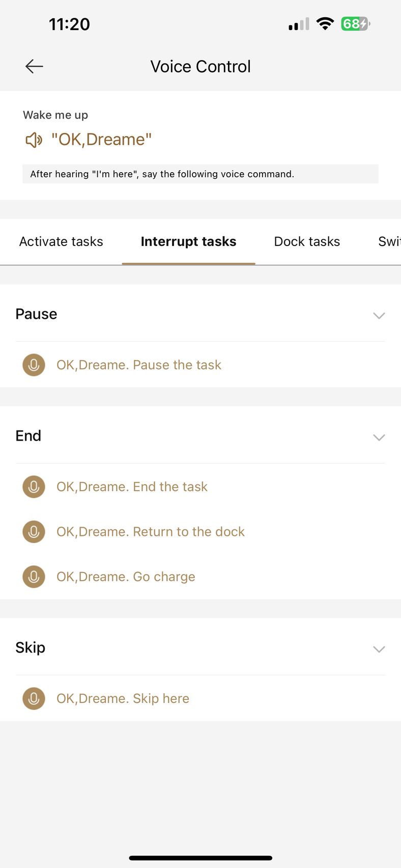The width and height of the screenshot is (401, 868).
Task: Open the Dock tasks tab
Action: click(x=307, y=241)
